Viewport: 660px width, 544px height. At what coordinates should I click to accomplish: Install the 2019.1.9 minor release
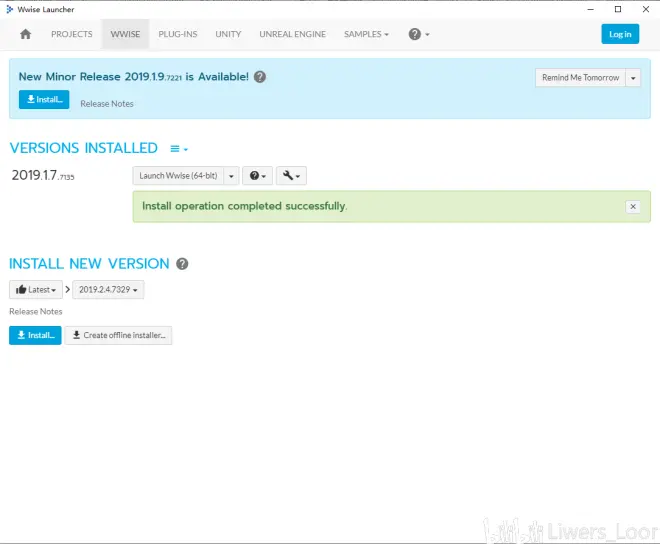pyautogui.click(x=44, y=99)
